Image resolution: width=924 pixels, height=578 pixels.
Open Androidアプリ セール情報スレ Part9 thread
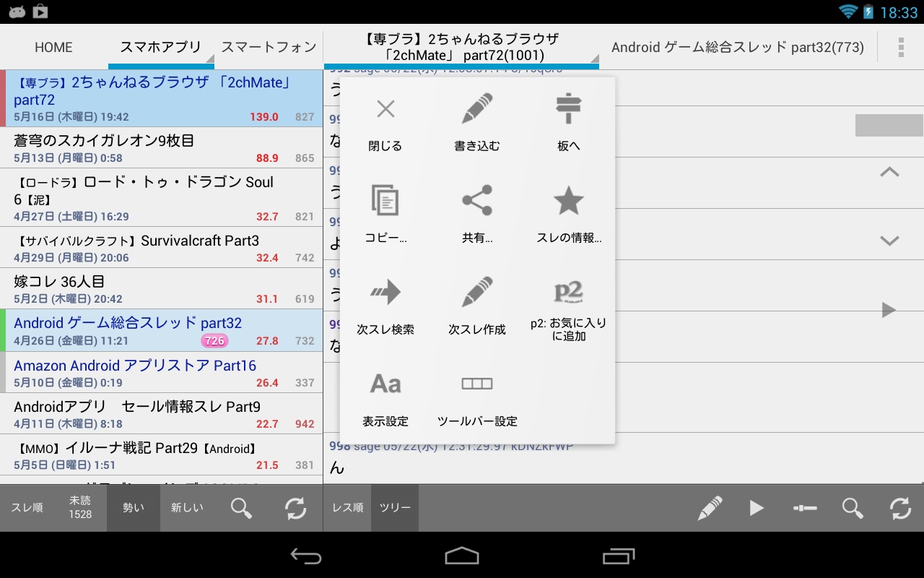coord(161,414)
